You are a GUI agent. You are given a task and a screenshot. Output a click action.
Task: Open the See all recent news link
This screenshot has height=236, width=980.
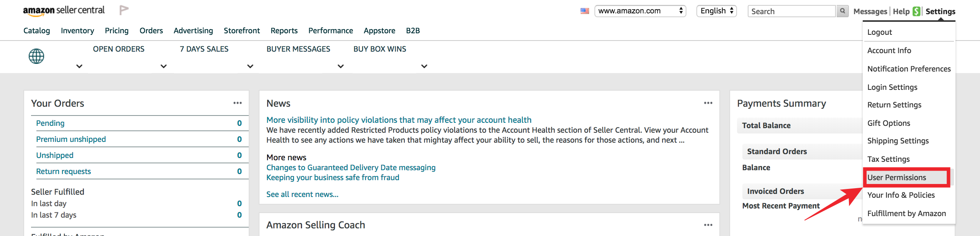[302, 194]
